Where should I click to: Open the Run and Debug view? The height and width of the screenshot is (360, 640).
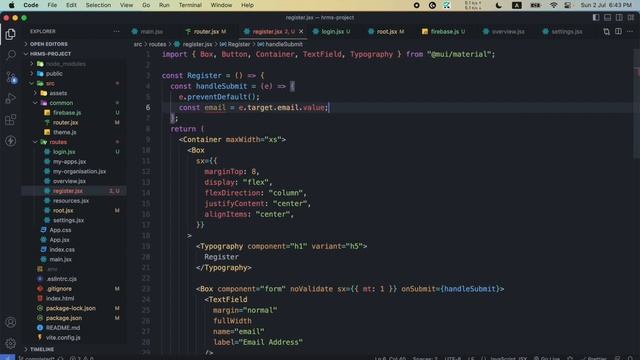coord(11,98)
